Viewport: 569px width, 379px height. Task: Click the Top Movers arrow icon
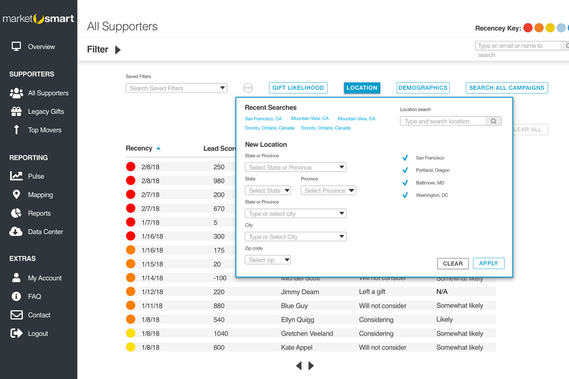(x=16, y=130)
